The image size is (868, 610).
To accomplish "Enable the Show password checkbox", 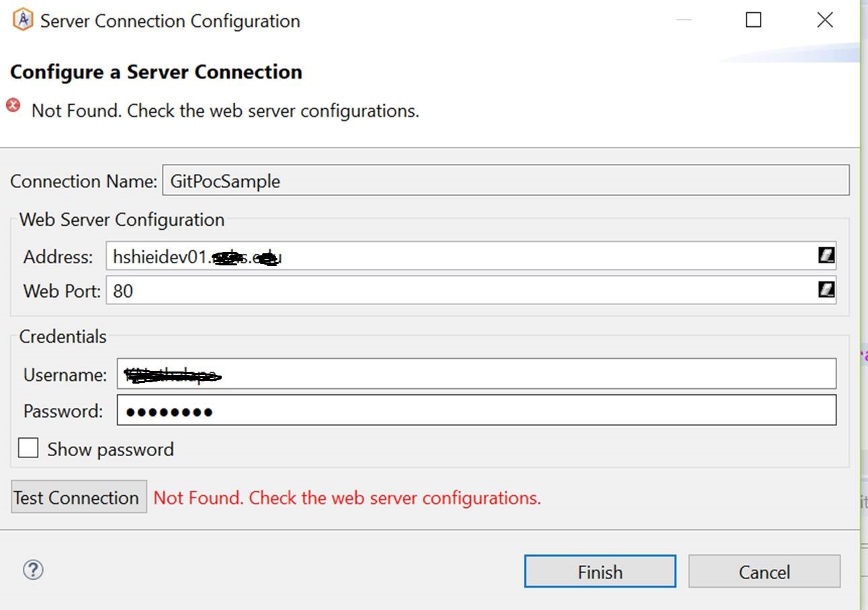I will coord(28,448).
